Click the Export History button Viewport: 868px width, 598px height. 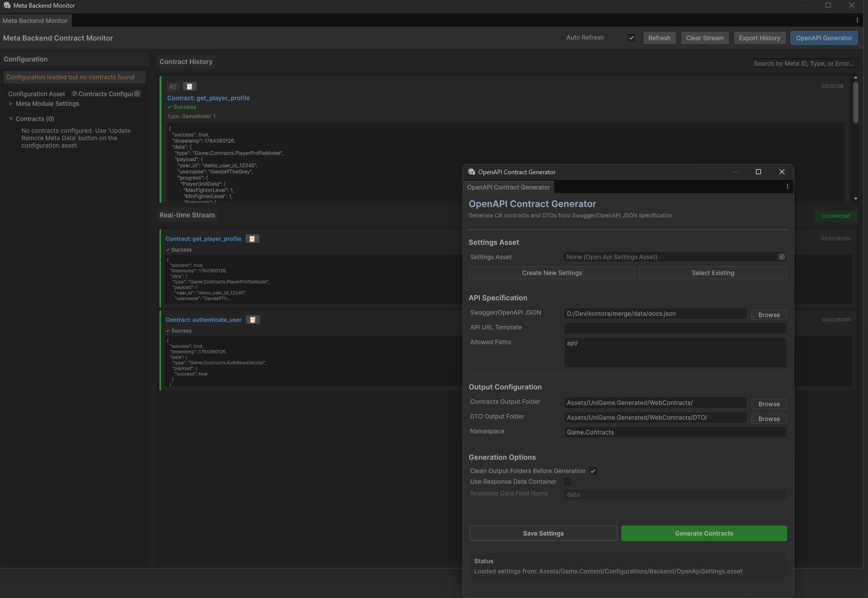tap(759, 38)
